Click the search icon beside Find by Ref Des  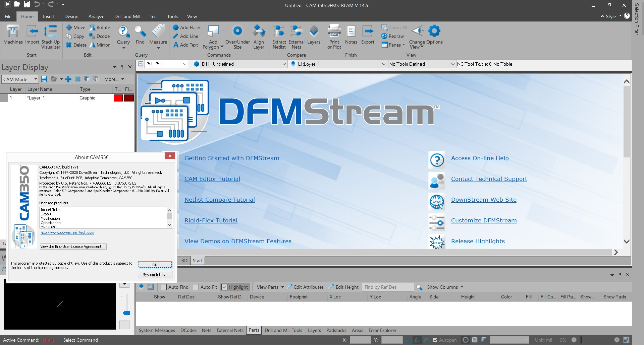coord(419,287)
